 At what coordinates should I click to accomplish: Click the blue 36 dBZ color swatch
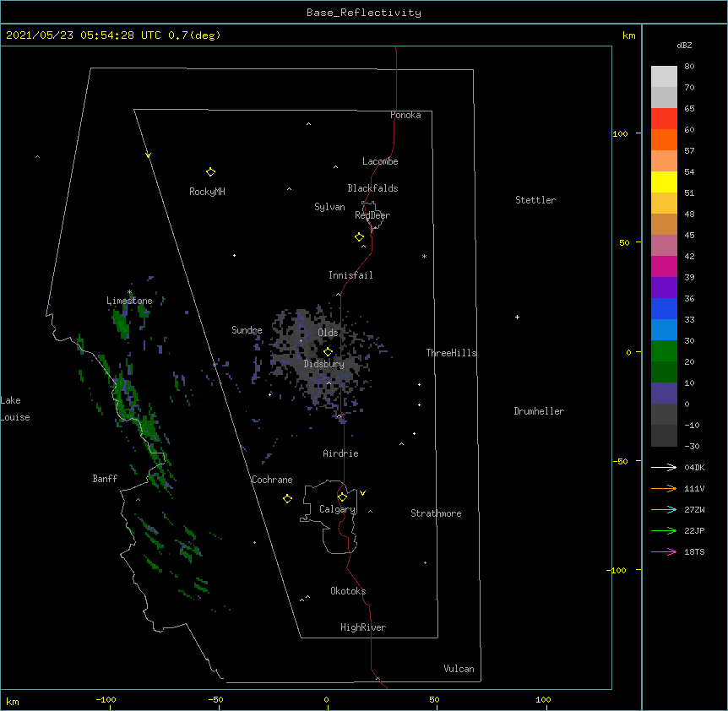(x=664, y=308)
